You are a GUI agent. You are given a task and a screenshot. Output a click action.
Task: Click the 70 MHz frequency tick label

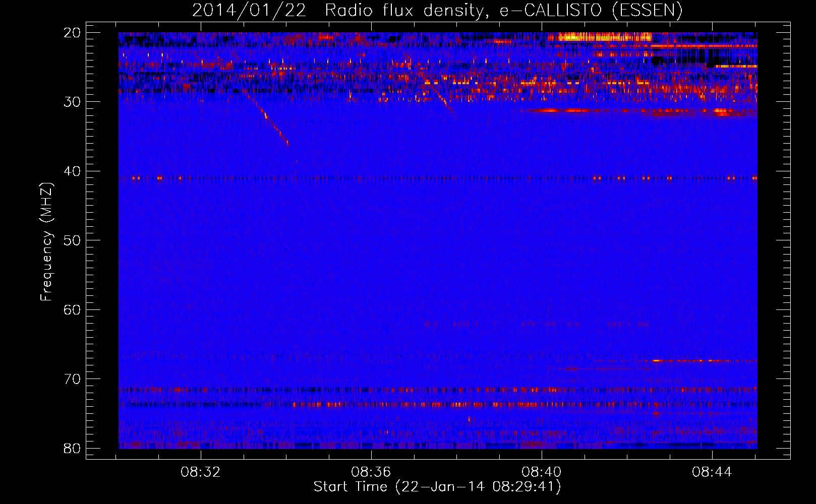click(72, 379)
